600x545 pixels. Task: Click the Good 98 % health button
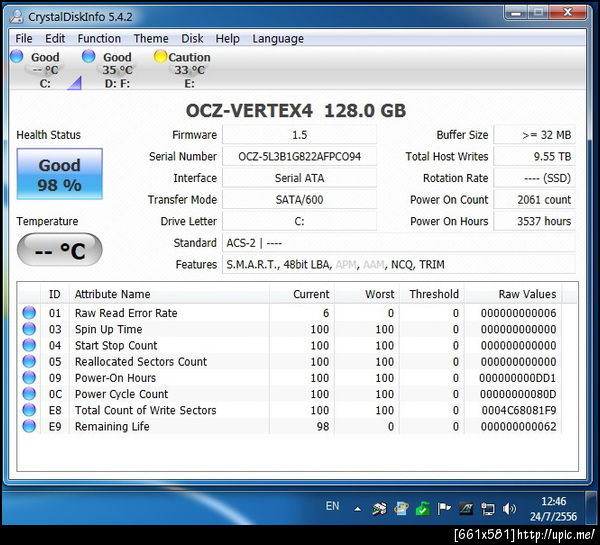pyautogui.click(x=60, y=174)
